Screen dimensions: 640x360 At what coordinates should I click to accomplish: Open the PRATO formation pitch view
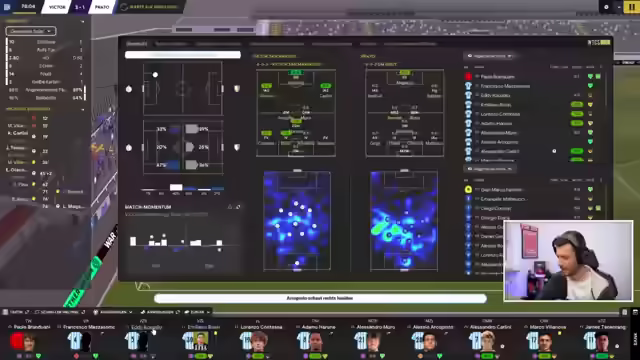pyautogui.click(x=404, y=113)
